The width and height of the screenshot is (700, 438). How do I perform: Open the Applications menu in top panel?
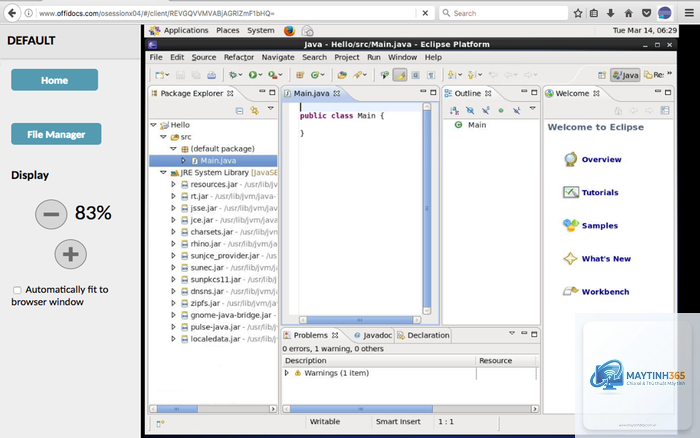186,30
